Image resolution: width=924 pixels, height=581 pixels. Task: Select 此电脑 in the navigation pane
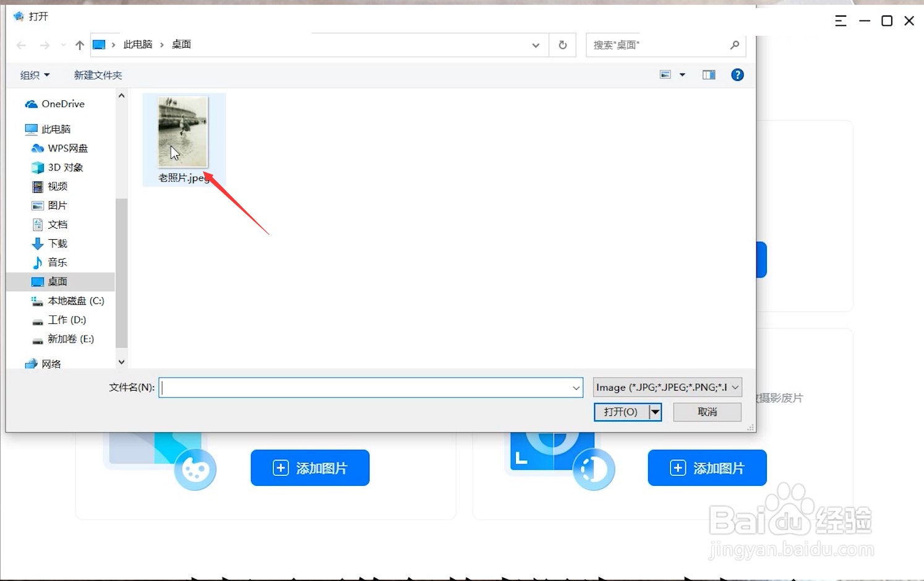pyautogui.click(x=48, y=129)
